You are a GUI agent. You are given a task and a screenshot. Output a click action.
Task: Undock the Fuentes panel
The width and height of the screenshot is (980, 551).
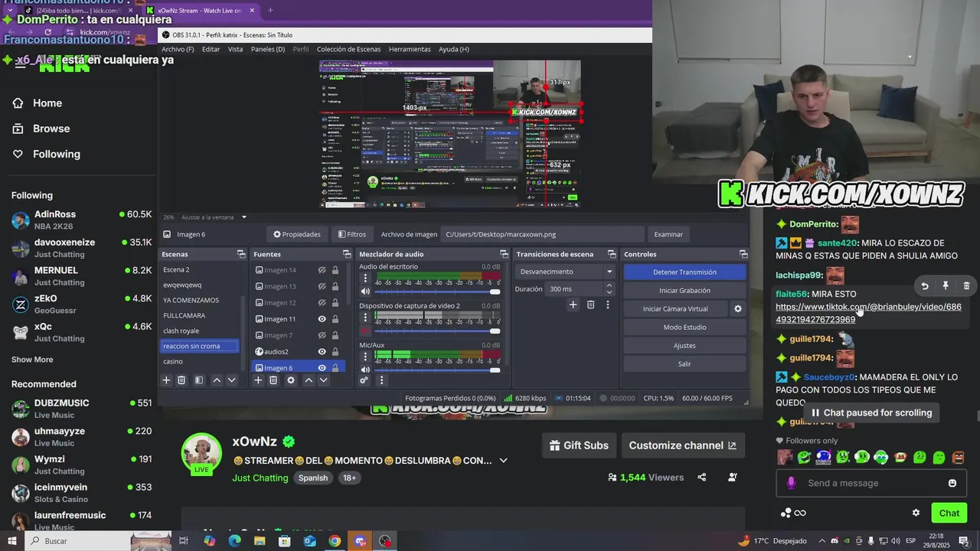(348, 254)
